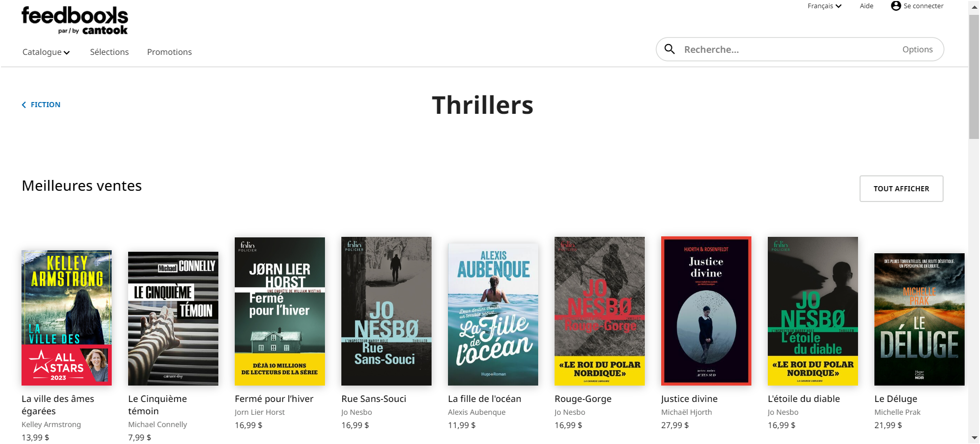Open L'étoile du diable book cover
980x444 pixels.
(x=813, y=311)
